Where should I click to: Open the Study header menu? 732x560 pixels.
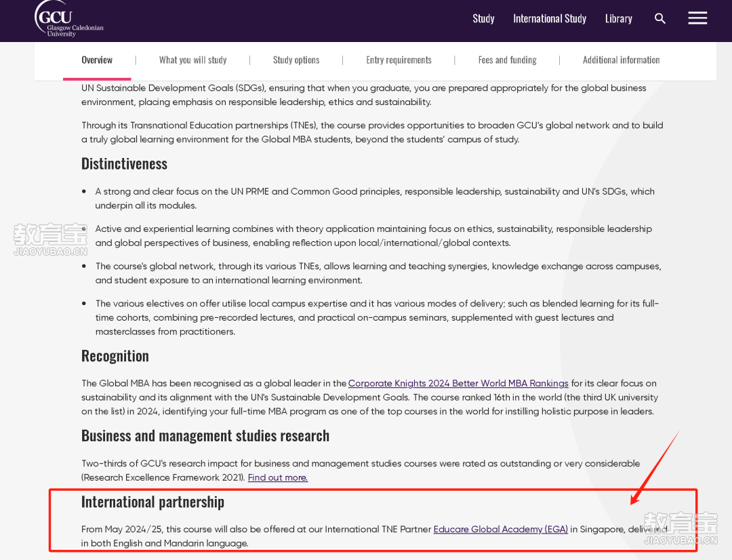(x=483, y=19)
